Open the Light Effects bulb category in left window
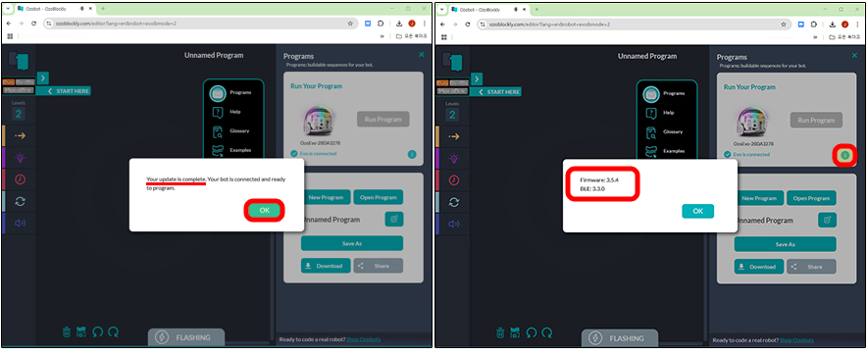The image size is (868, 355). click(x=20, y=158)
